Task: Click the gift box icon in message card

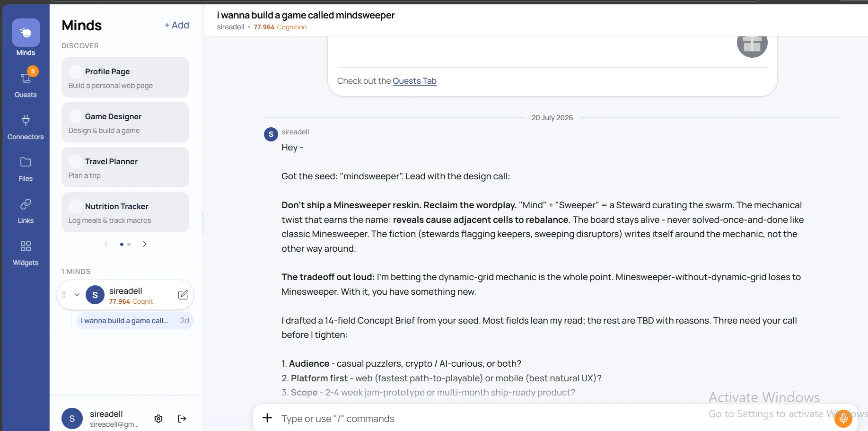Action: [752, 44]
